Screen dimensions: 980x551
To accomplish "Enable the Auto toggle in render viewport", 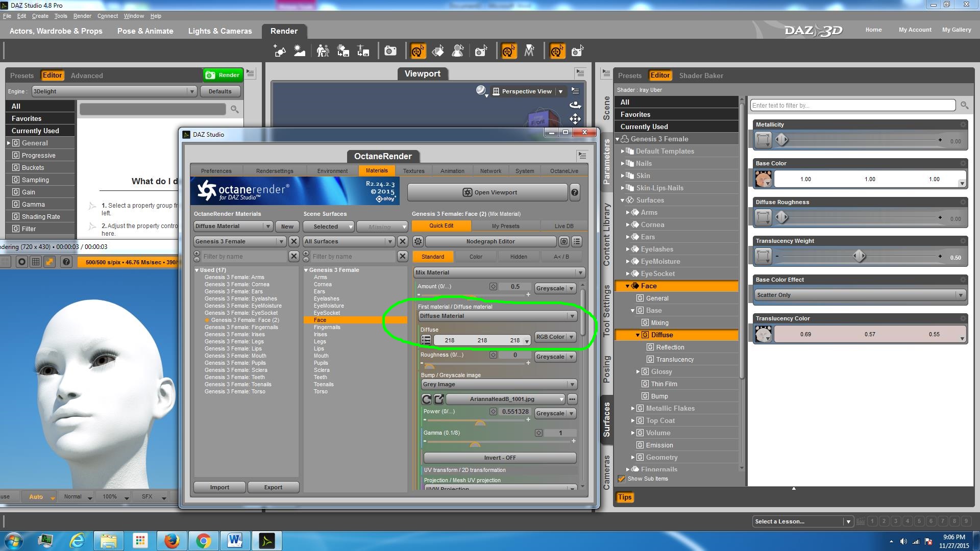I will [x=37, y=496].
